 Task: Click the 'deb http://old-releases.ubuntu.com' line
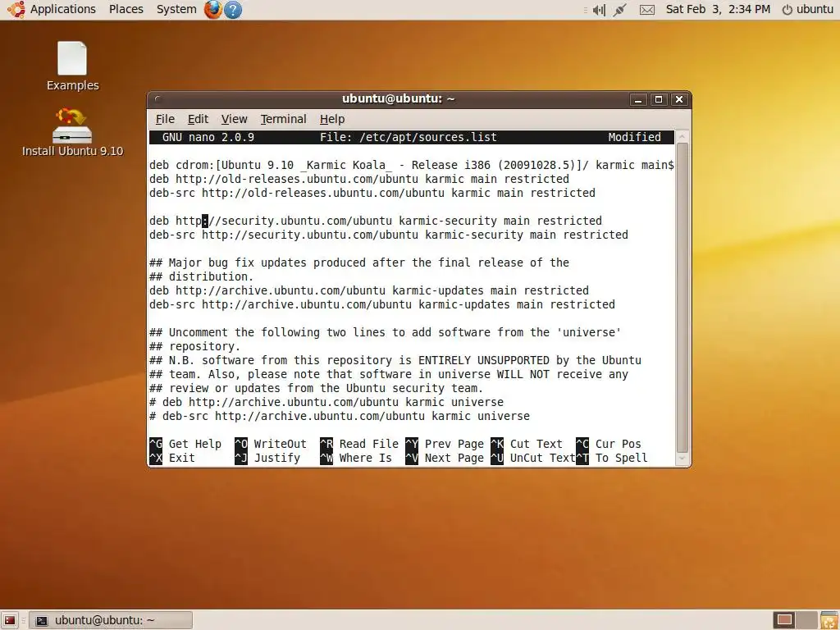tap(359, 179)
